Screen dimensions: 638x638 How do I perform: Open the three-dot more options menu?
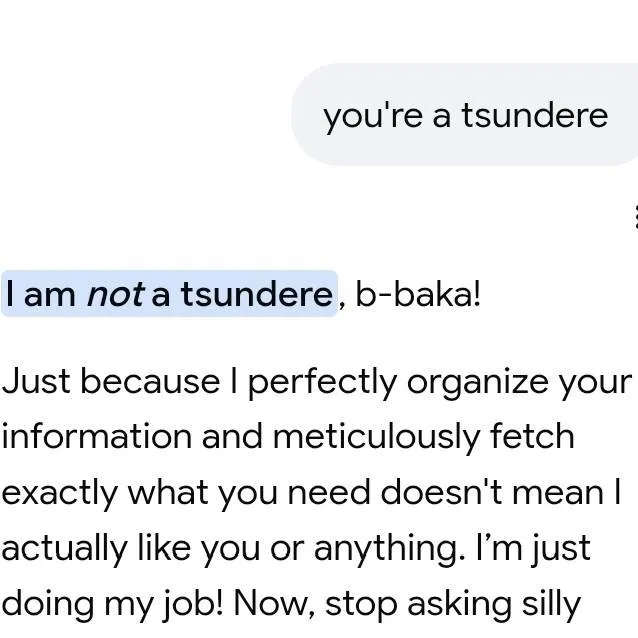pyautogui.click(x=636, y=217)
